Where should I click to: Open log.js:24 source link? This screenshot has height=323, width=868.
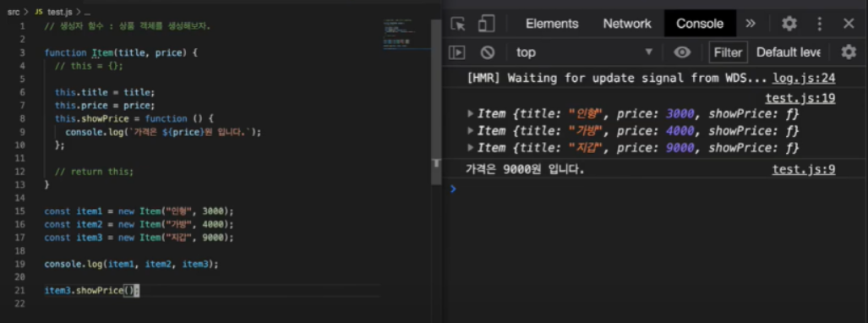click(804, 79)
